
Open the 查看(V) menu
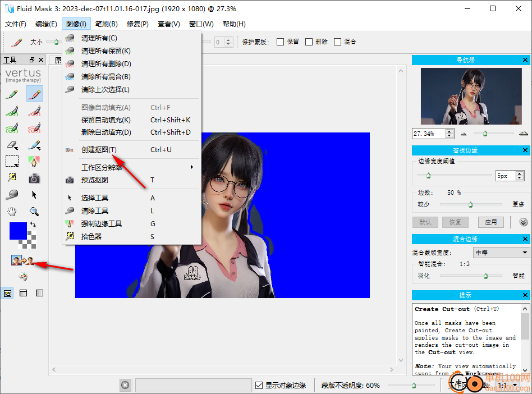coord(168,24)
